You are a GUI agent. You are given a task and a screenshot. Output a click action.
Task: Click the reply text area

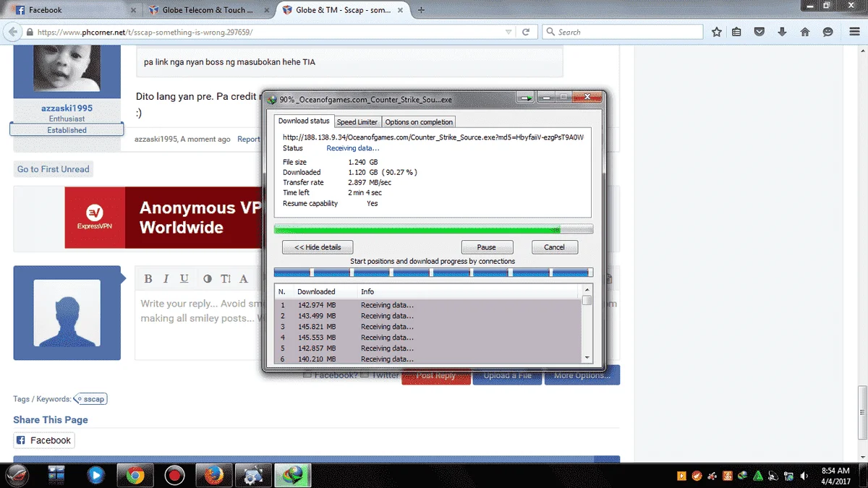pyautogui.click(x=199, y=325)
